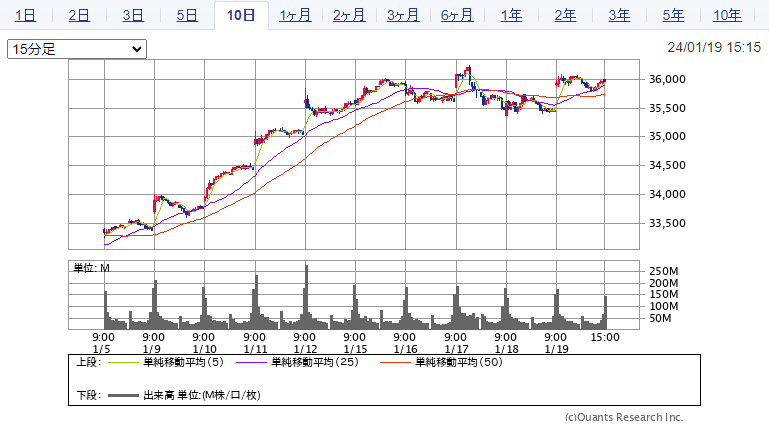Click the 24/01/19 15:15 timestamp

click(714, 48)
